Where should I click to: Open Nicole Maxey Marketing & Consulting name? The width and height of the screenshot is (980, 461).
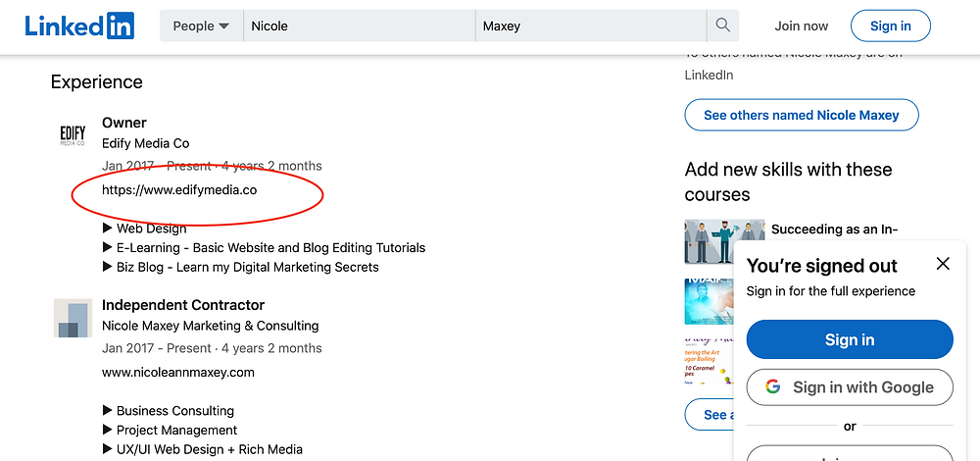[210, 326]
